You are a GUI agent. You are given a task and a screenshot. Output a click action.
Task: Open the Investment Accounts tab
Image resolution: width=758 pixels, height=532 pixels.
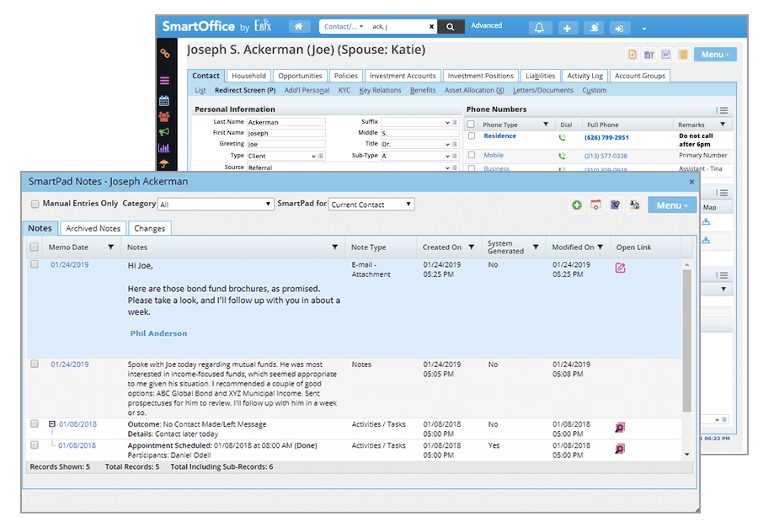(x=403, y=76)
